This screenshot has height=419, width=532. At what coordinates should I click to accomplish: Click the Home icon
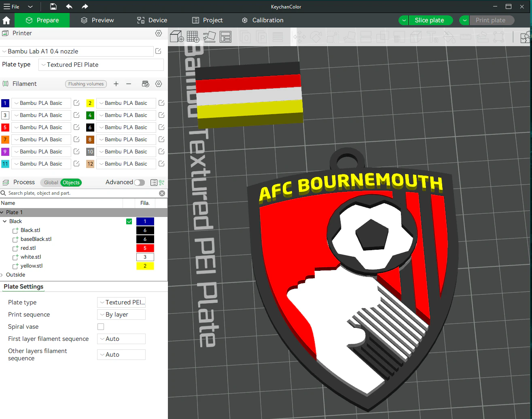click(6, 20)
